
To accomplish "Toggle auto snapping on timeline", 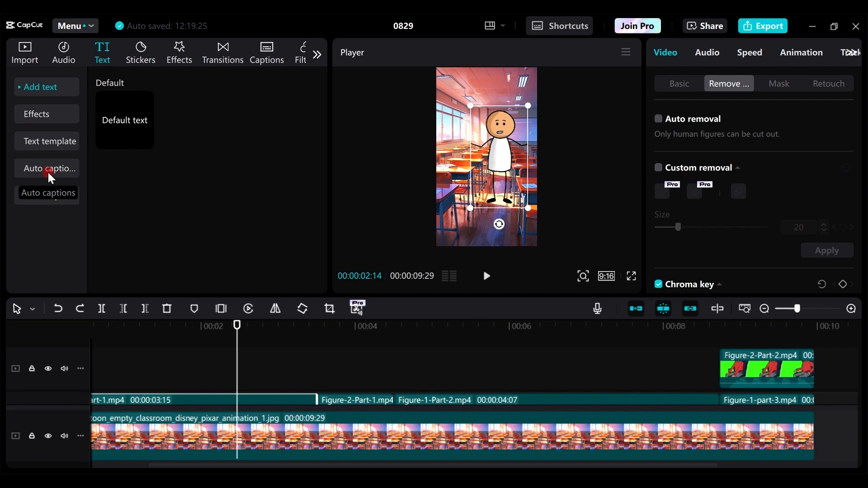I will [x=663, y=309].
